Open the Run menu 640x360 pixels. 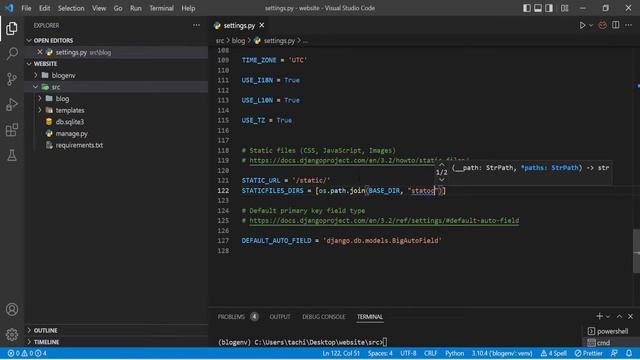136,8
